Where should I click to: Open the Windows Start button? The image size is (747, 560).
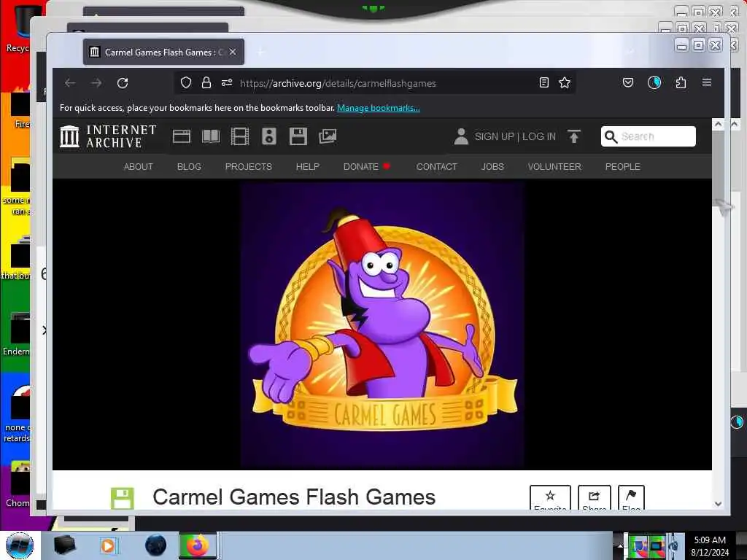[20, 545]
